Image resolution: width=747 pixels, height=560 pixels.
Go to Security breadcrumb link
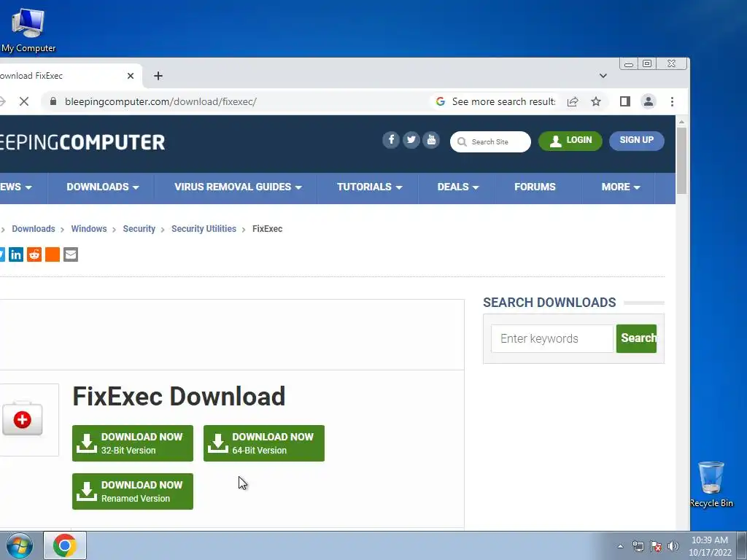(x=139, y=229)
